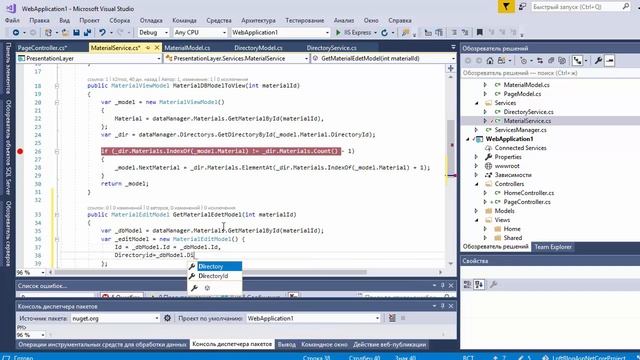Open the Файл menu
Image resolution: width=640 pixels, height=360 pixels.
(12, 20)
